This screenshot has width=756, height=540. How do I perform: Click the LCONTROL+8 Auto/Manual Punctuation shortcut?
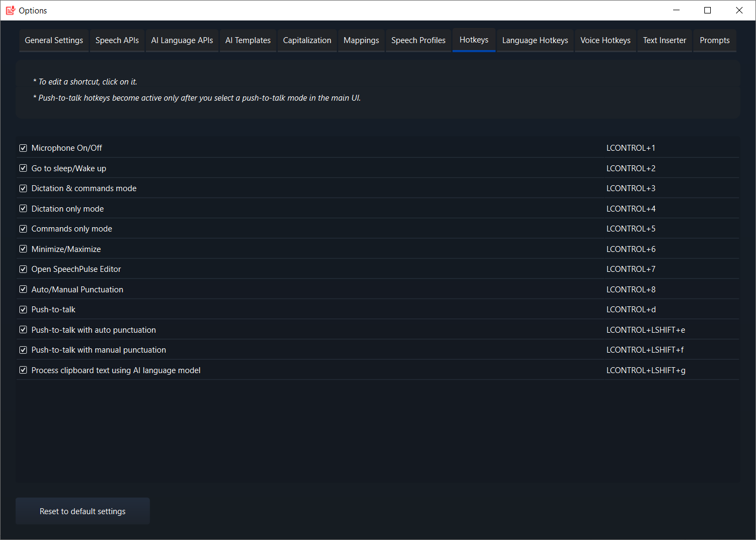(x=631, y=290)
